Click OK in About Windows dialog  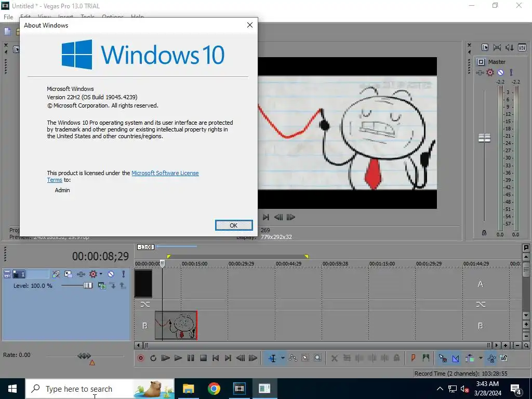pyautogui.click(x=234, y=225)
